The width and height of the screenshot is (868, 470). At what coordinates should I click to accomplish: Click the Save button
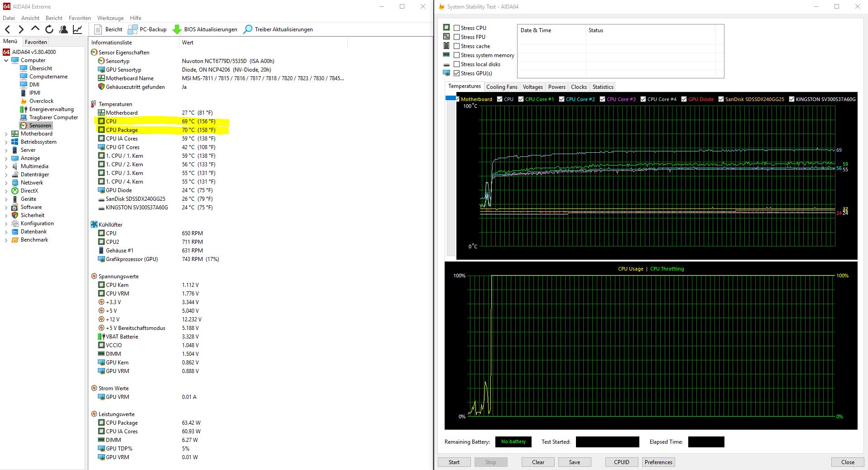tap(575, 462)
